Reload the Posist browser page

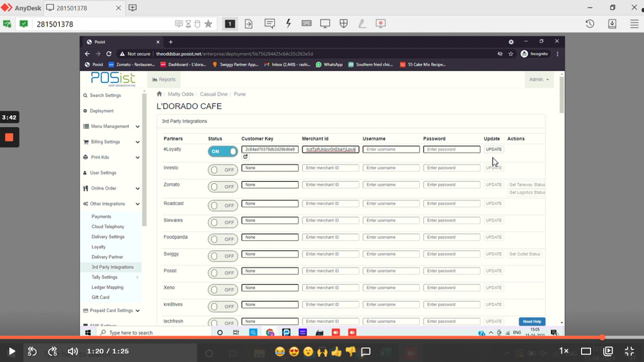(x=109, y=54)
